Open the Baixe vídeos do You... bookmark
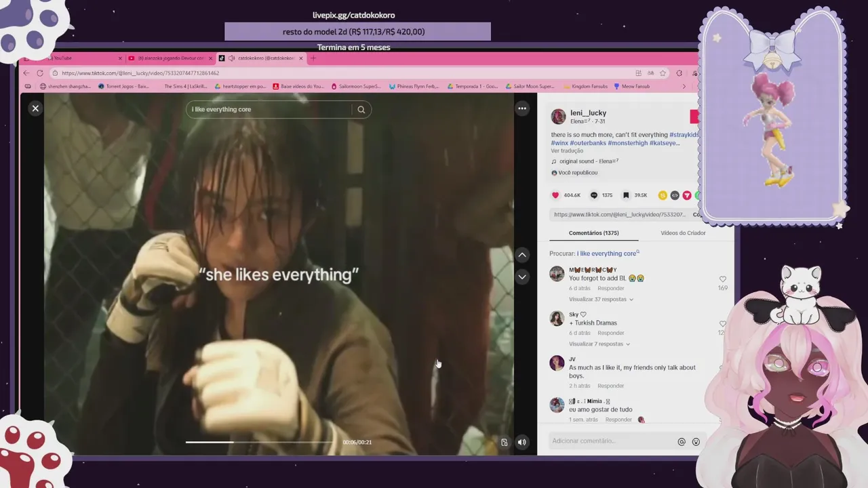This screenshot has height=488, width=868. coord(298,87)
